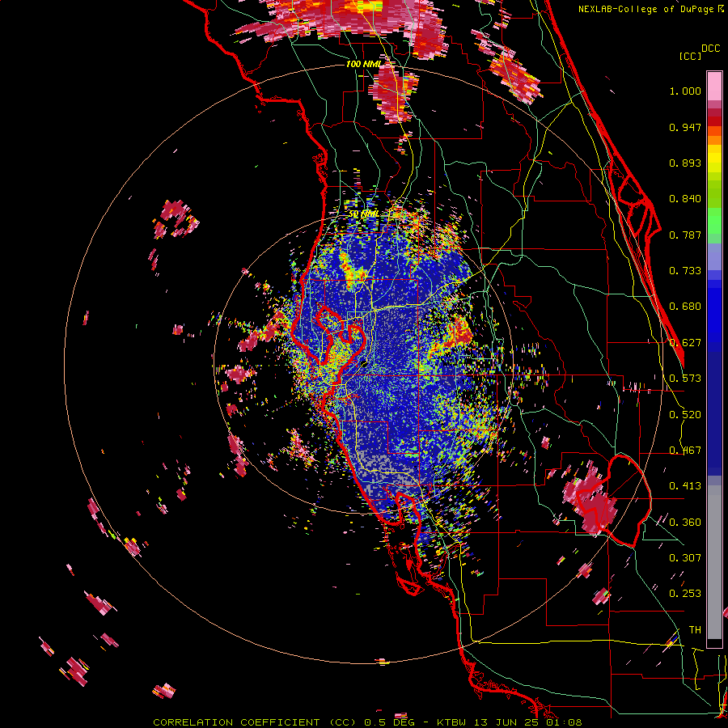Viewport: 728px width, 728px height.
Task: Pick the light pink color bar segment
Action: [x=714, y=87]
